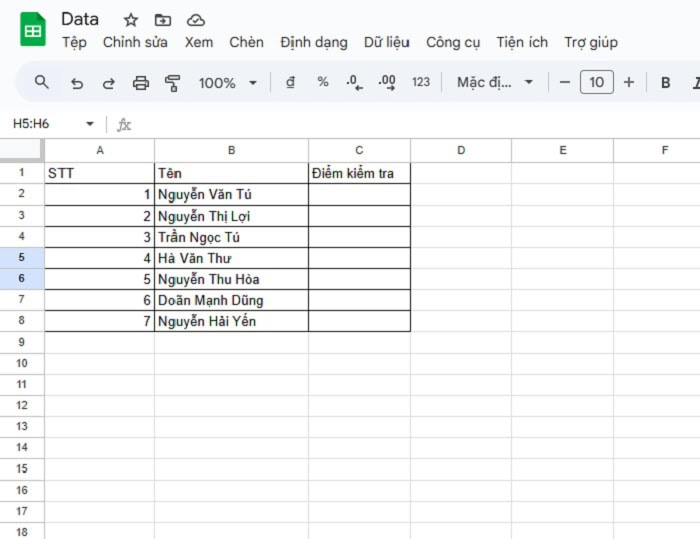Expand the Mặc định font dropdown
The width and height of the screenshot is (700, 539).
click(495, 82)
